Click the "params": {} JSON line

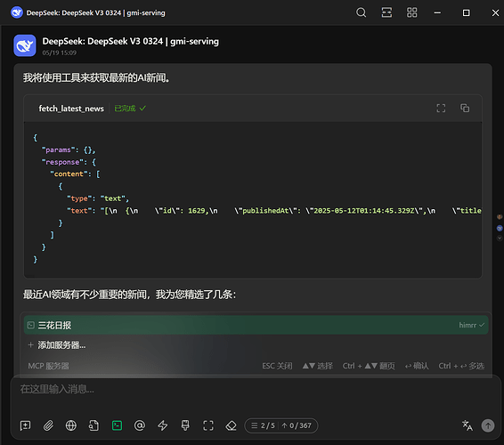(x=69, y=150)
